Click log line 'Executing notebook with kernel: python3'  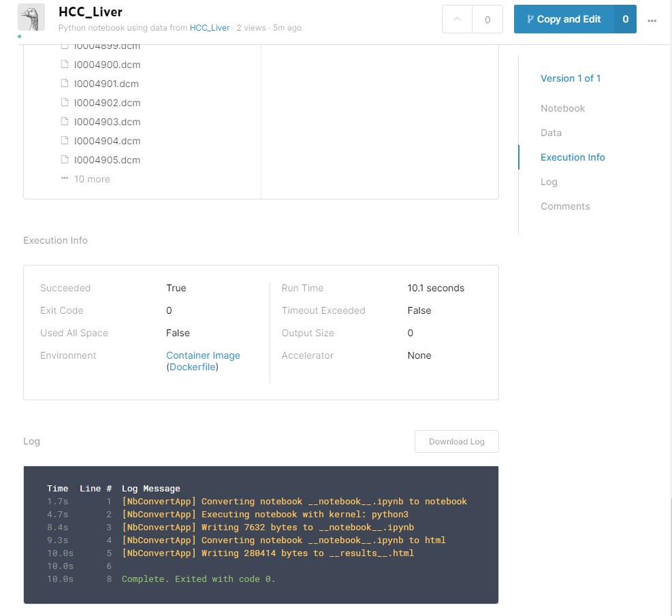coord(265,515)
